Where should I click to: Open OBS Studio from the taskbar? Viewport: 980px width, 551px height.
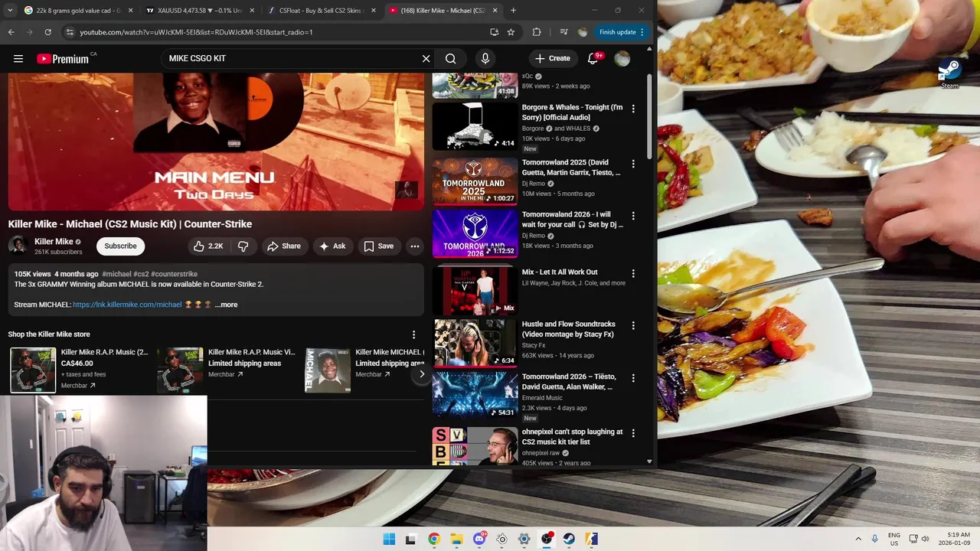pos(547,539)
